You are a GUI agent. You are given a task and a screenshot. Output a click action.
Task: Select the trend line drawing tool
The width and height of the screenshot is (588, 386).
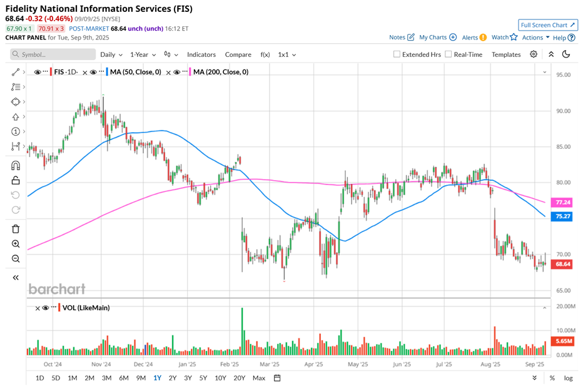click(x=16, y=72)
